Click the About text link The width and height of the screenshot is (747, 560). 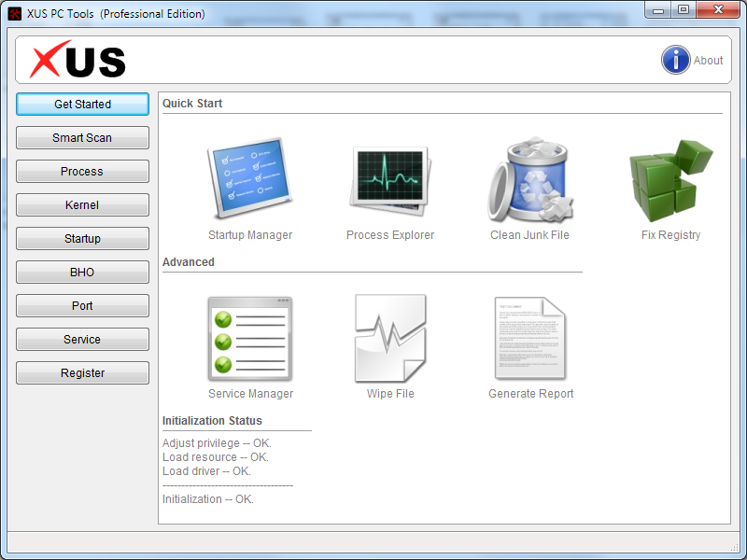click(708, 61)
